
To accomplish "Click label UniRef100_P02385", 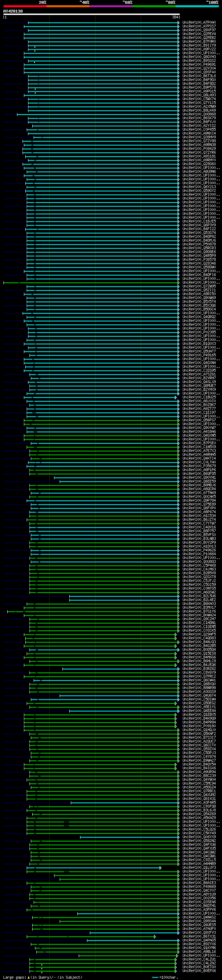I will [x=199, y=332].
